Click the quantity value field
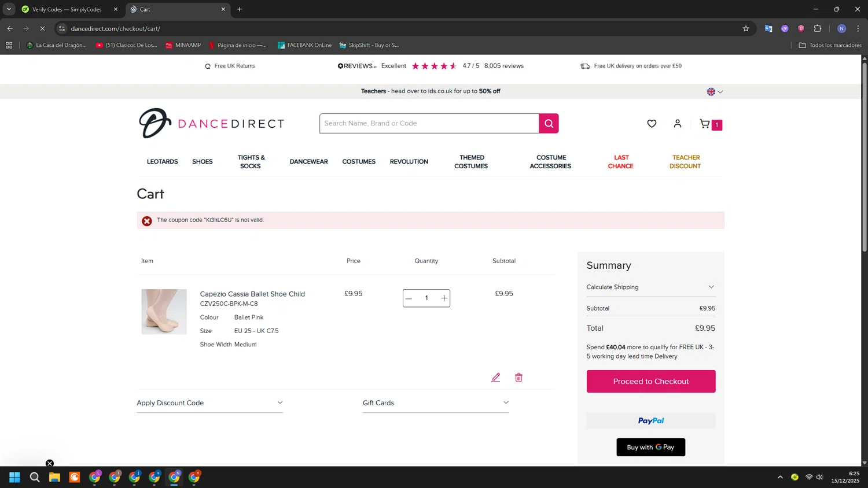868x488 pixels. (x=426, y=298)
